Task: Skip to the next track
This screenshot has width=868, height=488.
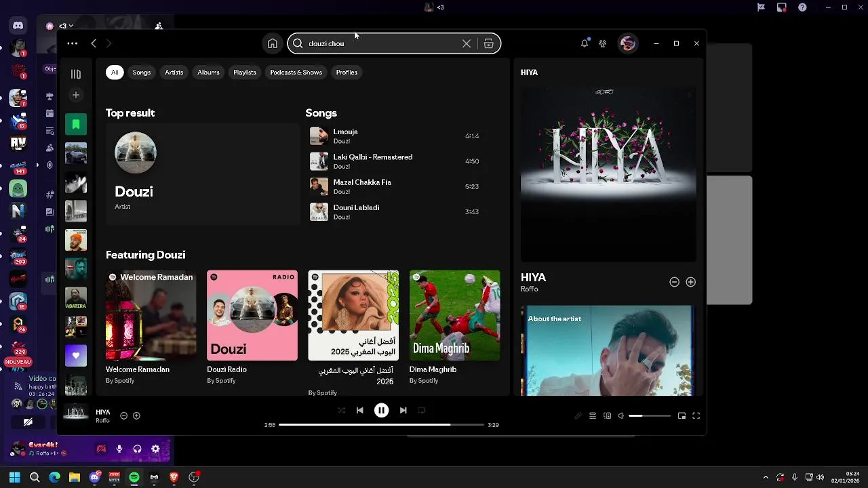Action: [403, 410]
